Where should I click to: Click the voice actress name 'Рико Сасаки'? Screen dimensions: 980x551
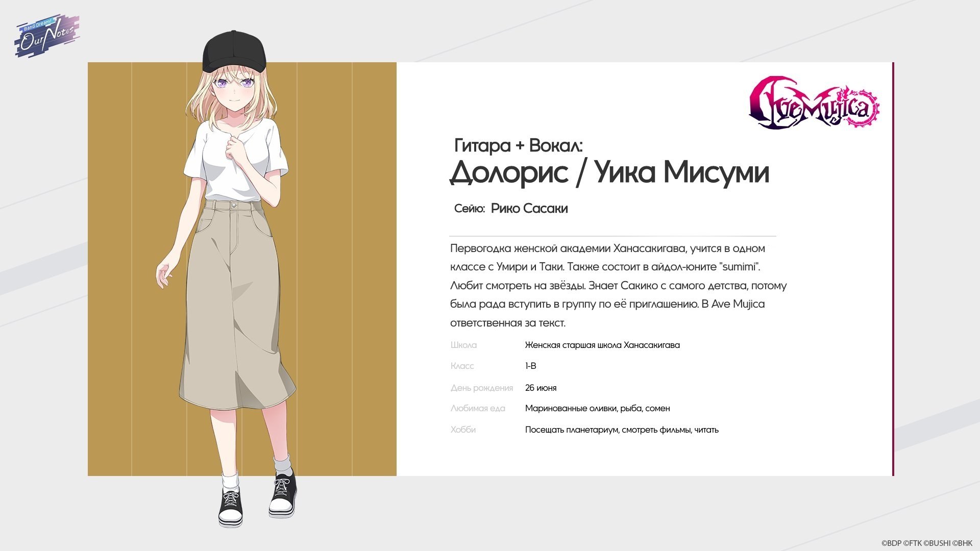coord(529,208)
